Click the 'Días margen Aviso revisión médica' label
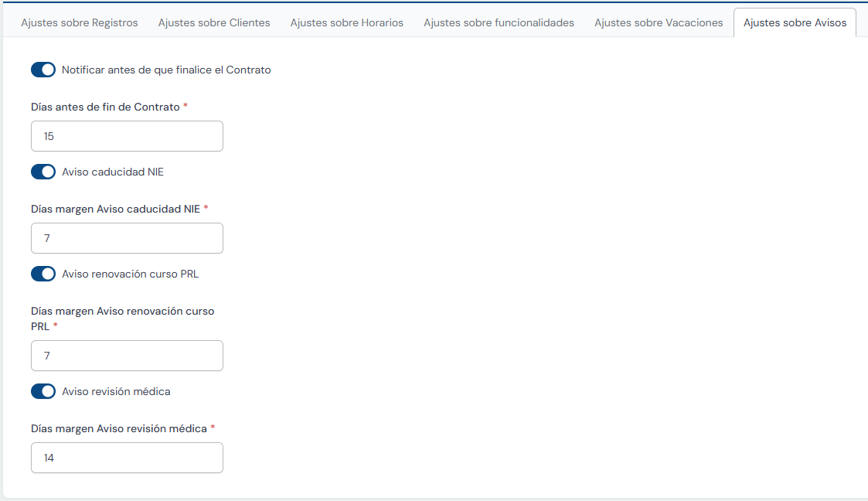 (119, 428)
